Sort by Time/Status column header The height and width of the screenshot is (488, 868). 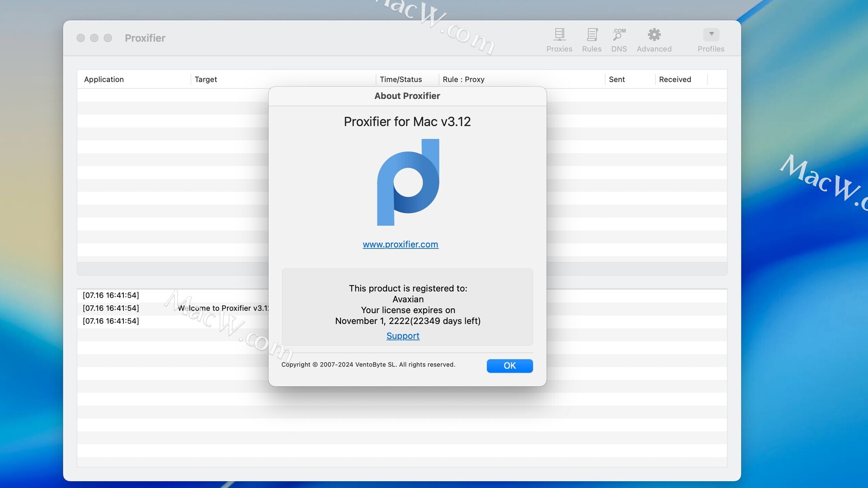click(401, 80)
